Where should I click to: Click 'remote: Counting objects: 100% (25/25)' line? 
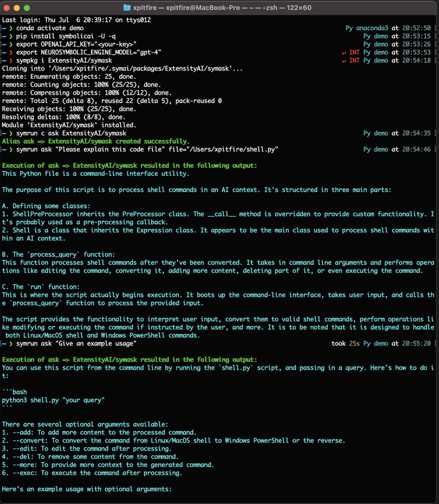pos(82,85)
